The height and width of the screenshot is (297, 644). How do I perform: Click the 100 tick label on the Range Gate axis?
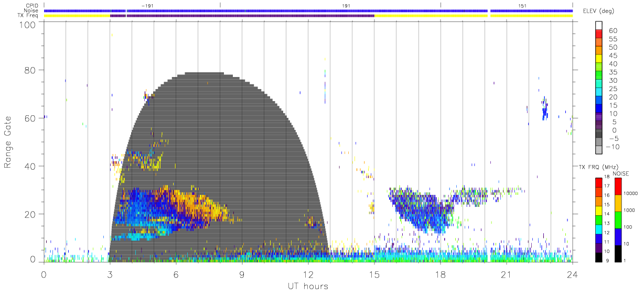point(27,24)
